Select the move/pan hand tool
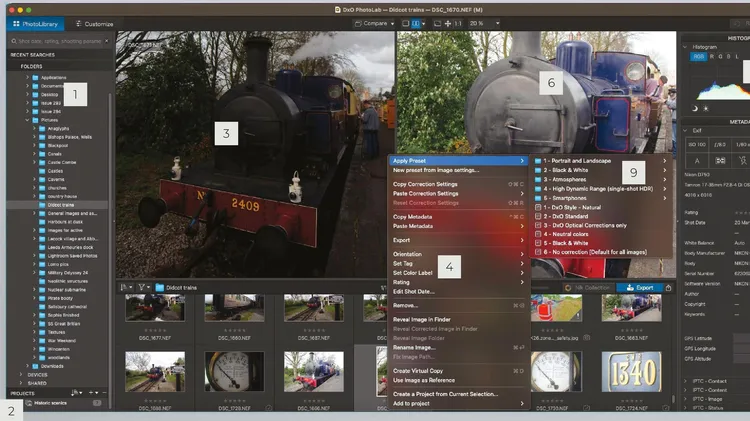 (x=448, y=23)
